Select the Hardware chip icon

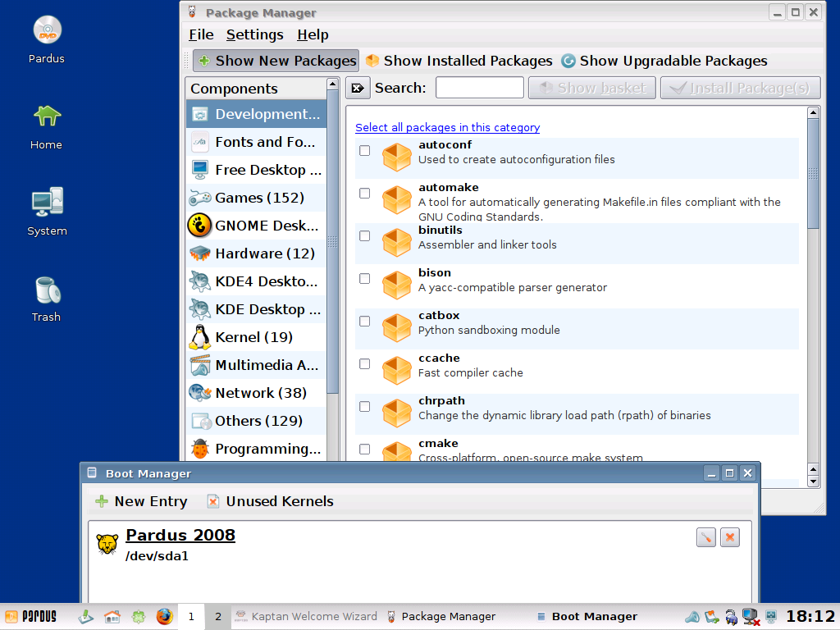(200, 253)
